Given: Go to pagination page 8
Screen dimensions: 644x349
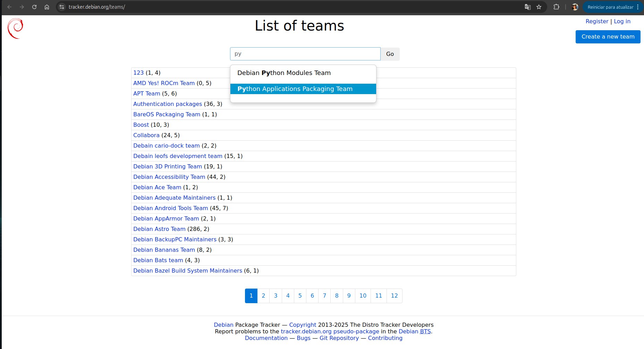Looking at the screenshot, I should (x=337, y=296).
